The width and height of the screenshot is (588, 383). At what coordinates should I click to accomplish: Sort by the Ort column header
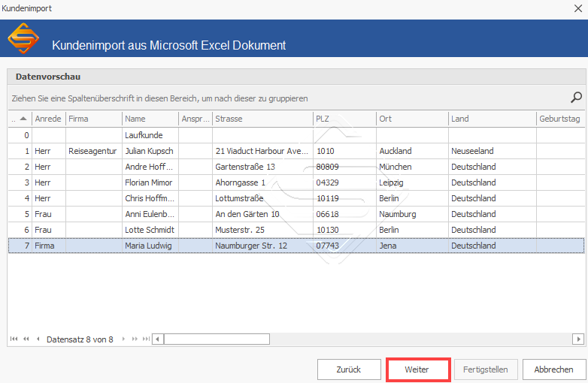click(412, 119)
